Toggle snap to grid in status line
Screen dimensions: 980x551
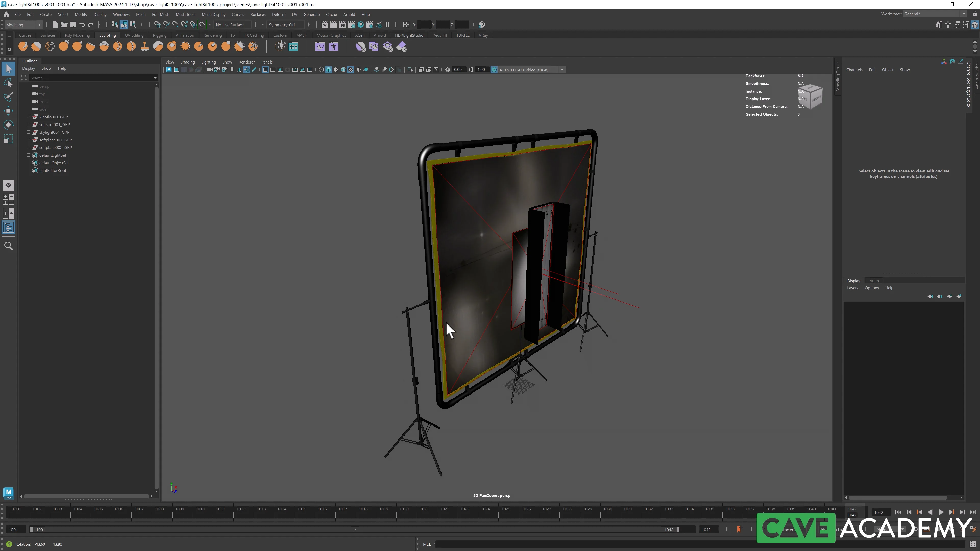[x=157, y=24]
